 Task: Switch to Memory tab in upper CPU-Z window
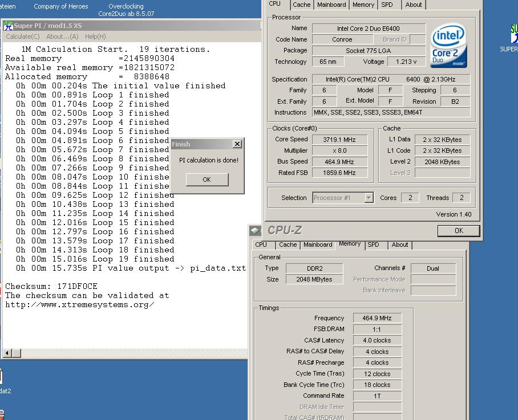tap(363, 5)
